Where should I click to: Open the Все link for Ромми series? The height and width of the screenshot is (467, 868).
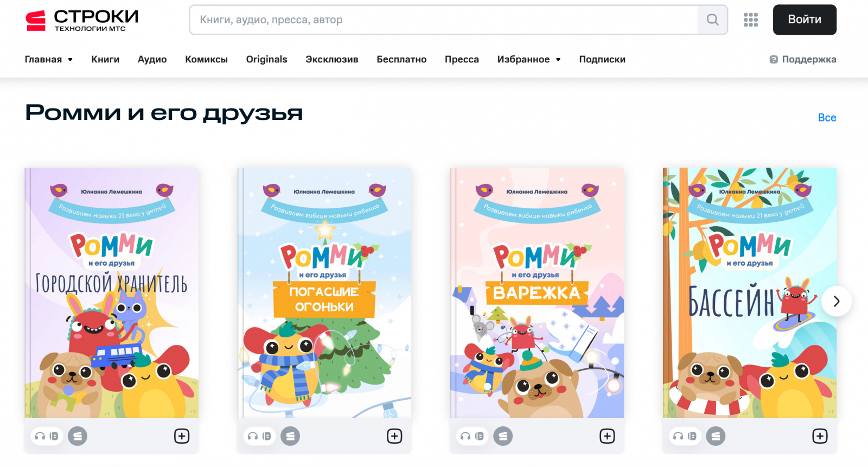[x=827, y=118]
